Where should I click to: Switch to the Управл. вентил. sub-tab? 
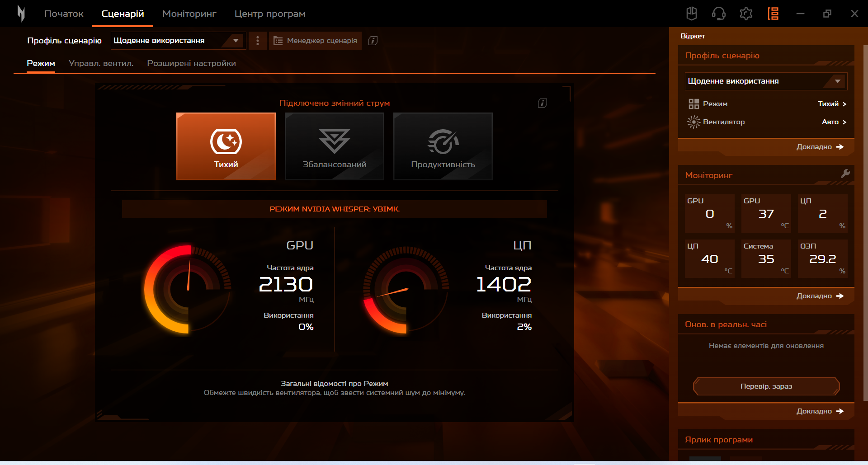click(x=101, y=63)
